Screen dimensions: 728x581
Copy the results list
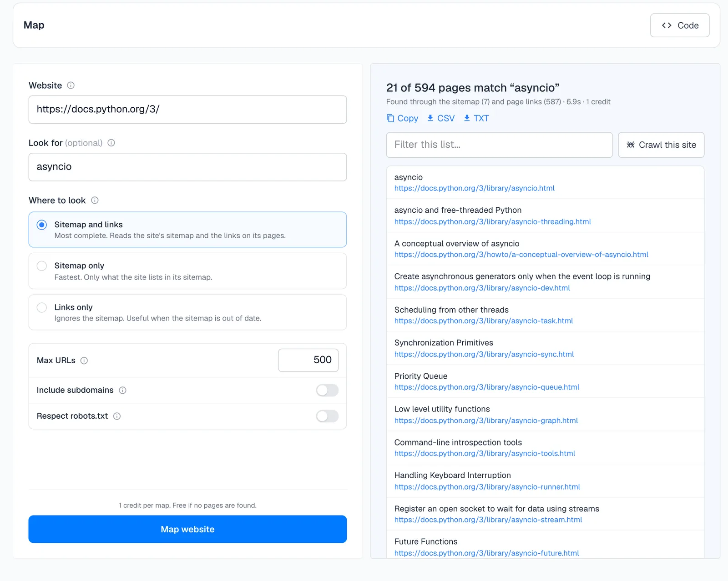click(402, 118)
